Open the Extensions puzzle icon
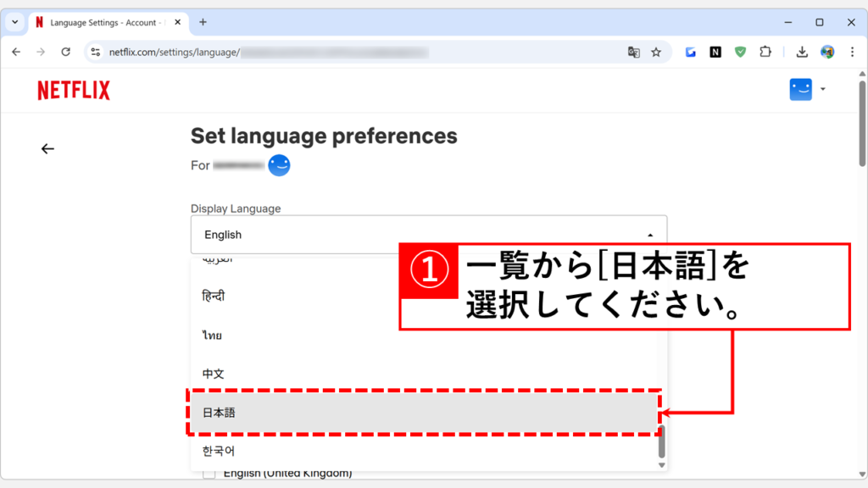The height and width of the screenshot is (488, 868). (765, 52)
